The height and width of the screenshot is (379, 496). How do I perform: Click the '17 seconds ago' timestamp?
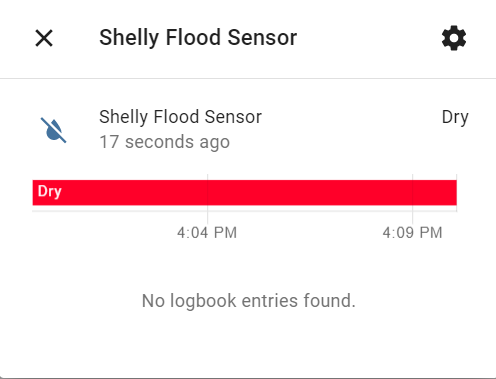coord(165,142)
